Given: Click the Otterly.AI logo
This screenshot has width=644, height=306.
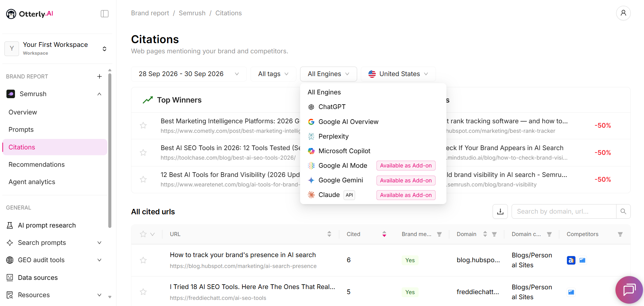Looking at the screenshot, I should click(x=30, y=14).
